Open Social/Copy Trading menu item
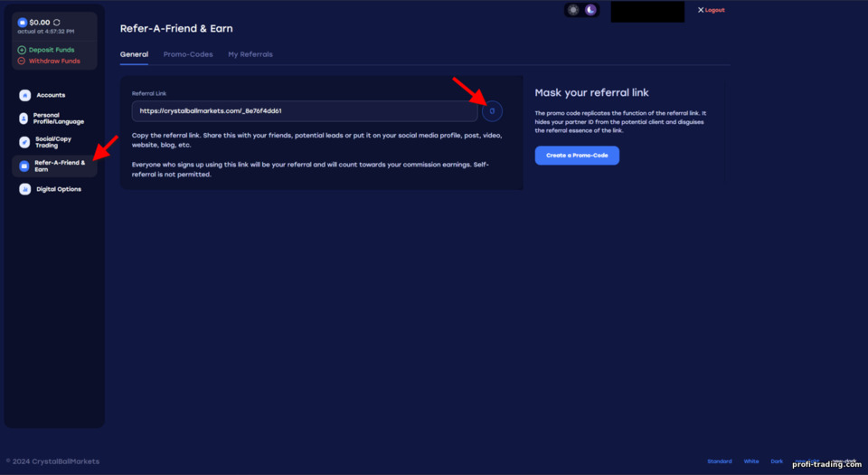This screenshot has height=475, width=868. click(53, 142)
